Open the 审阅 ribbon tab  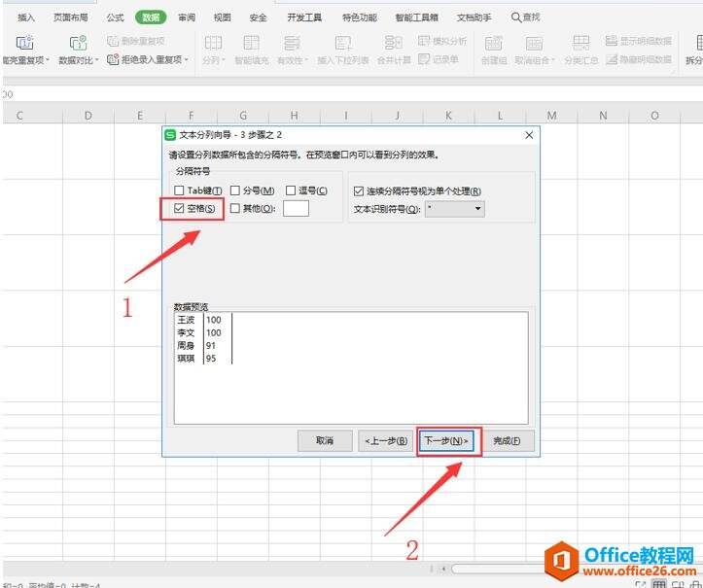(187, 17)
